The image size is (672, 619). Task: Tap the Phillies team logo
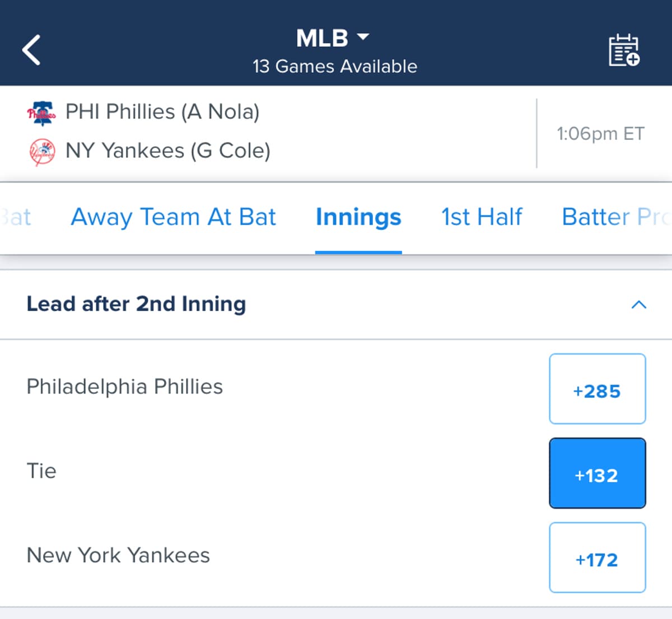[x=41, y=113]
